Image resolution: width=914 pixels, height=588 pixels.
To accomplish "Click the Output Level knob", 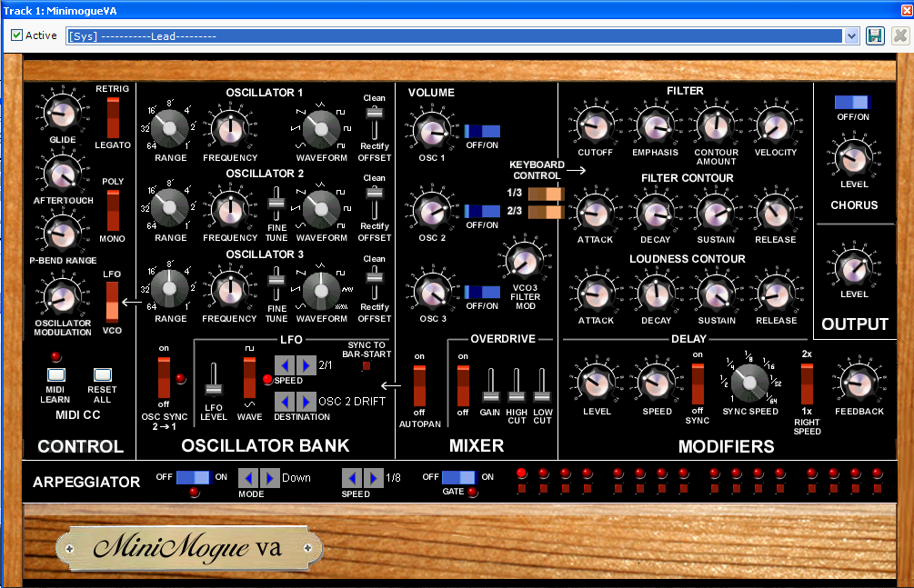I will (x=854, y=268).
